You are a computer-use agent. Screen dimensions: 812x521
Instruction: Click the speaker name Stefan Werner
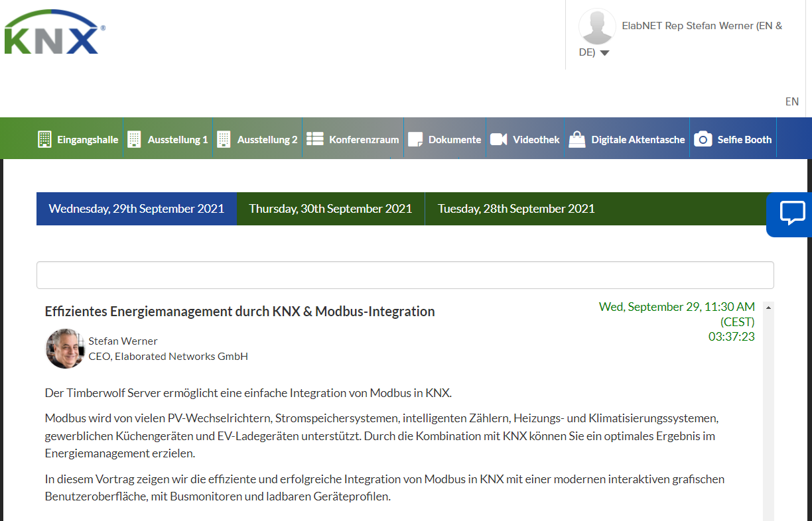pyautogui.click(x=123, y=341)
